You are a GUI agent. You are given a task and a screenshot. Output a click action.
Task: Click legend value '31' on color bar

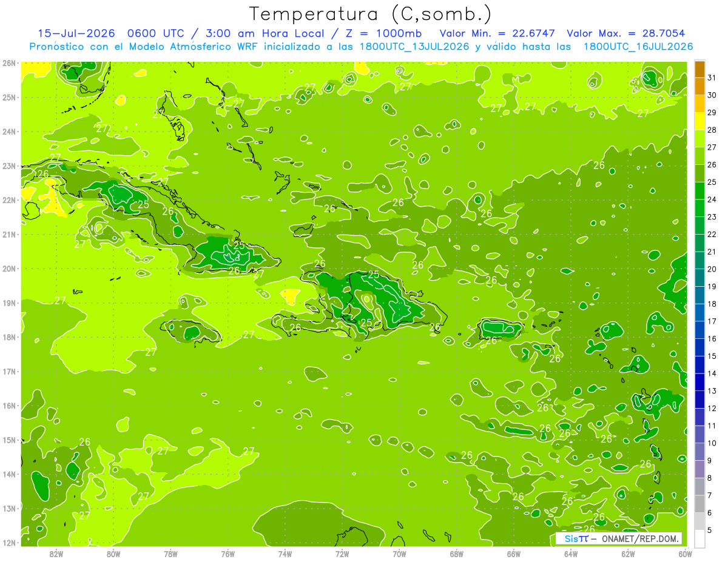coord(712,78)
